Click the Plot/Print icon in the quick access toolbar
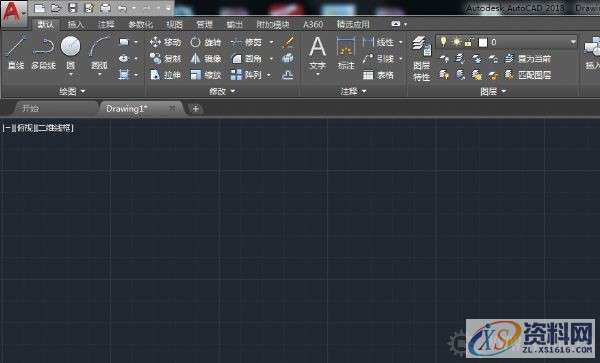The image size is (600, 363). tap(105, 8)
